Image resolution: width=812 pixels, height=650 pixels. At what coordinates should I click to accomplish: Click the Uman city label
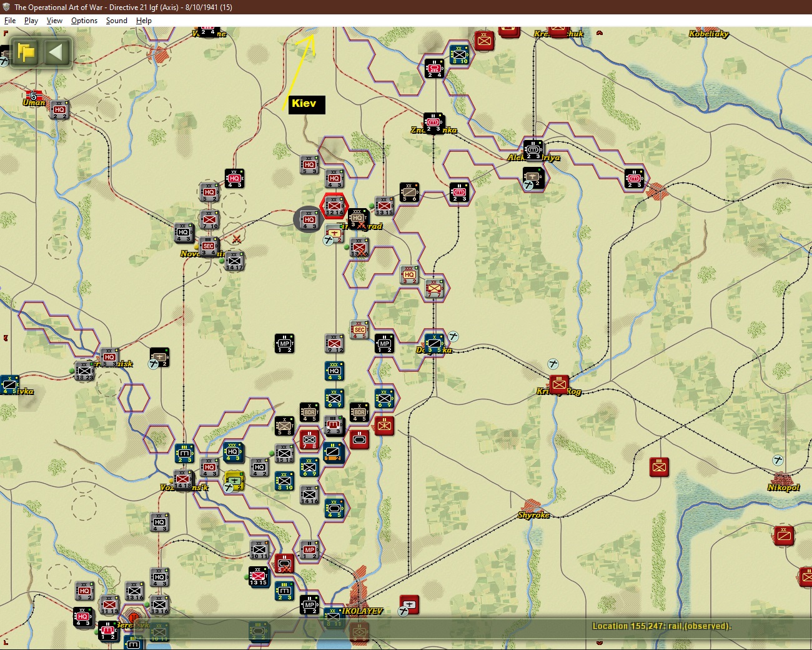pyautogui.click(x=34, y=102)
